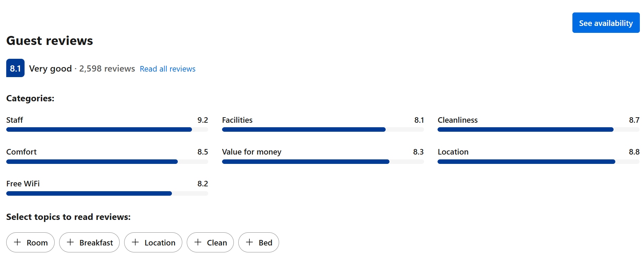Viewport: 644px width, 260px height.
Task: Click the Value for money rating bar
Action: 323,162
